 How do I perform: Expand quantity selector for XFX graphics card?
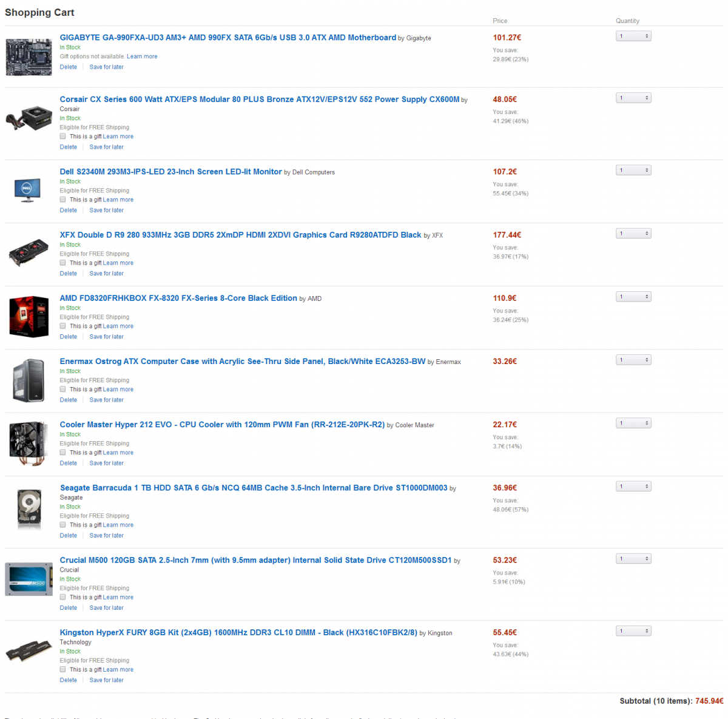tap(633, 234)
